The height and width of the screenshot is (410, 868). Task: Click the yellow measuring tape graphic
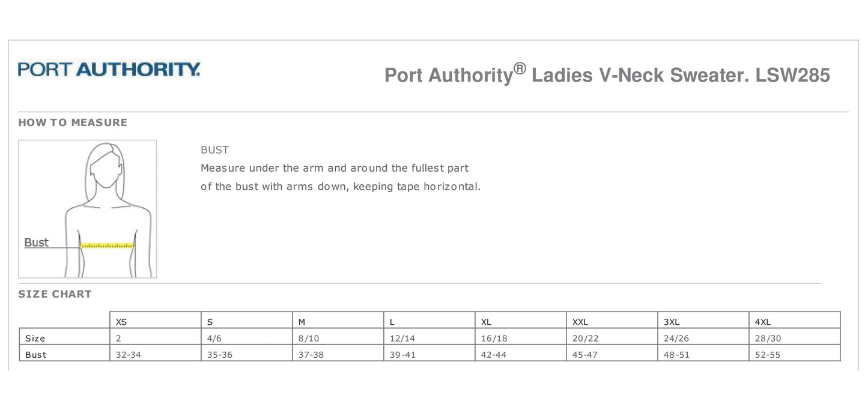click(x=107, y=246)
